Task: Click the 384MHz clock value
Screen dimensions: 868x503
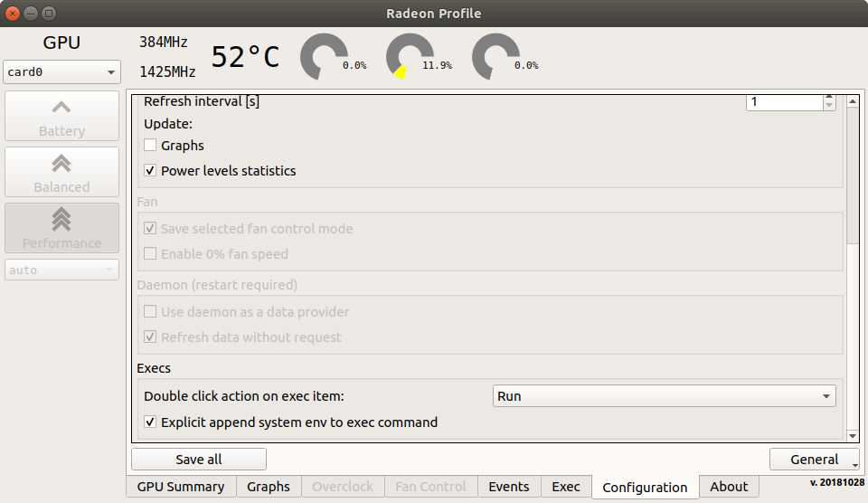Action: click(x=164, y=43)
